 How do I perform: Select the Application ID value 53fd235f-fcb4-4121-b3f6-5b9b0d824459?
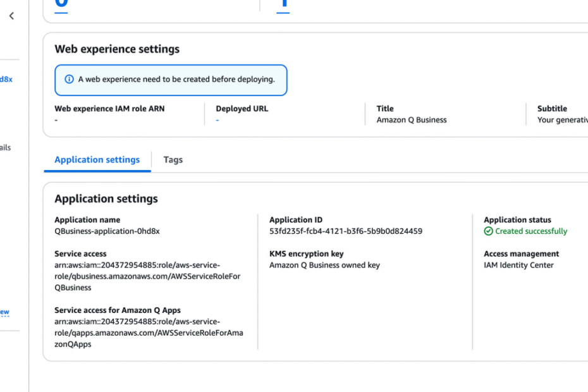(x=346, y=231)
